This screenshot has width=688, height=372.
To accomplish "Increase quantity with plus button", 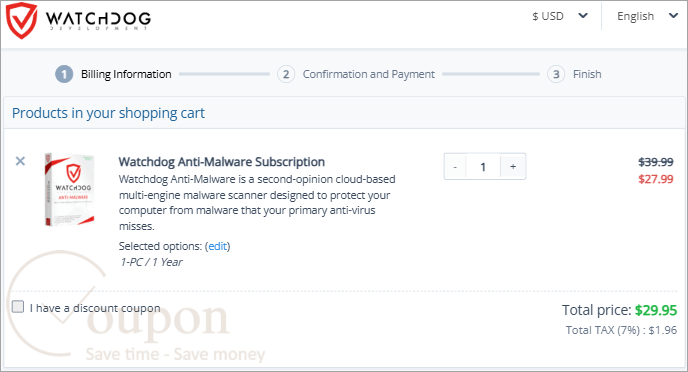I will (x=513, y=167).
